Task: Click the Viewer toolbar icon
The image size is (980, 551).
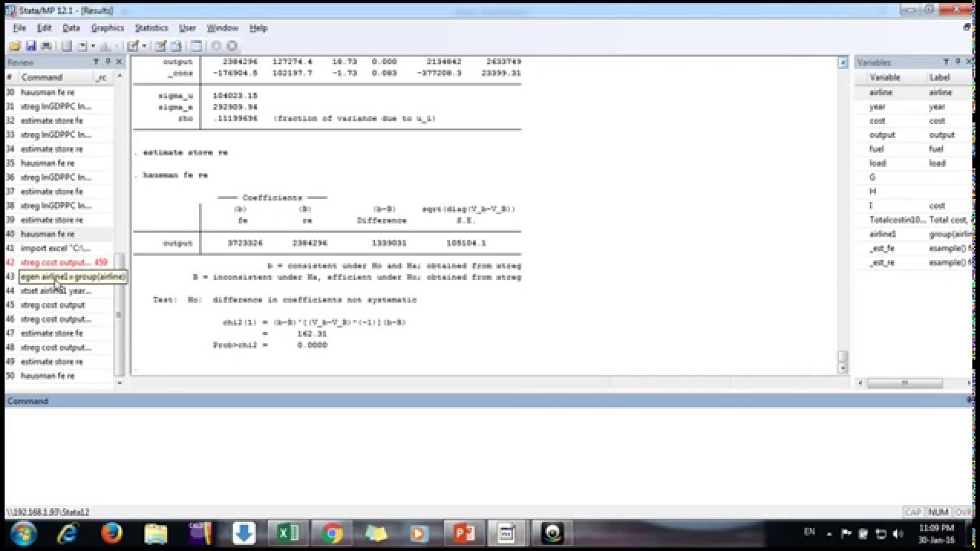Action: pos(83,46)
